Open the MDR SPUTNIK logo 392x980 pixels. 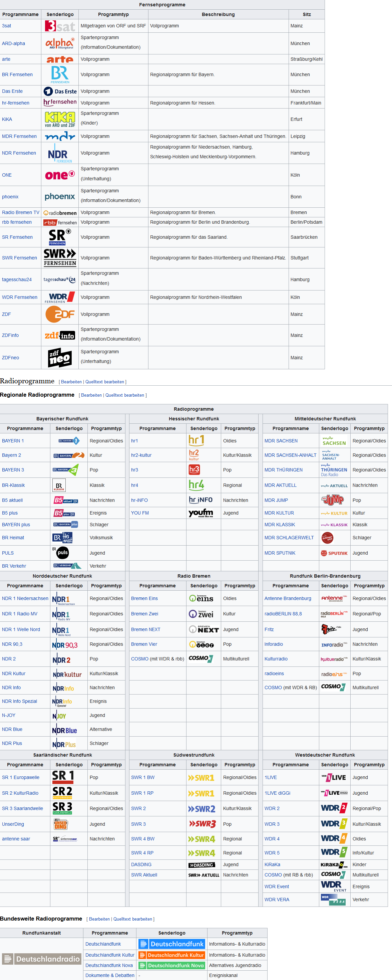335,553
